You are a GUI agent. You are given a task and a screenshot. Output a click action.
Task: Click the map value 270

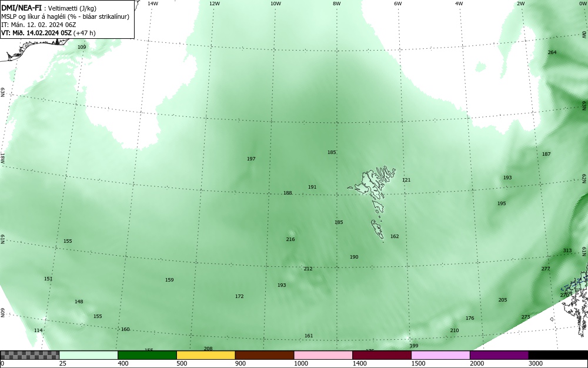point(564,295)
